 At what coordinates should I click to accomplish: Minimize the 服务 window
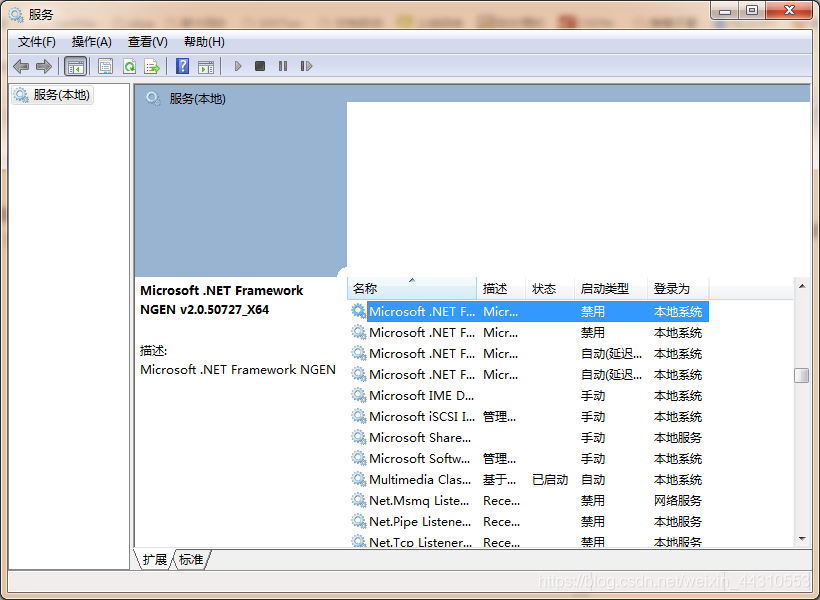725,10
